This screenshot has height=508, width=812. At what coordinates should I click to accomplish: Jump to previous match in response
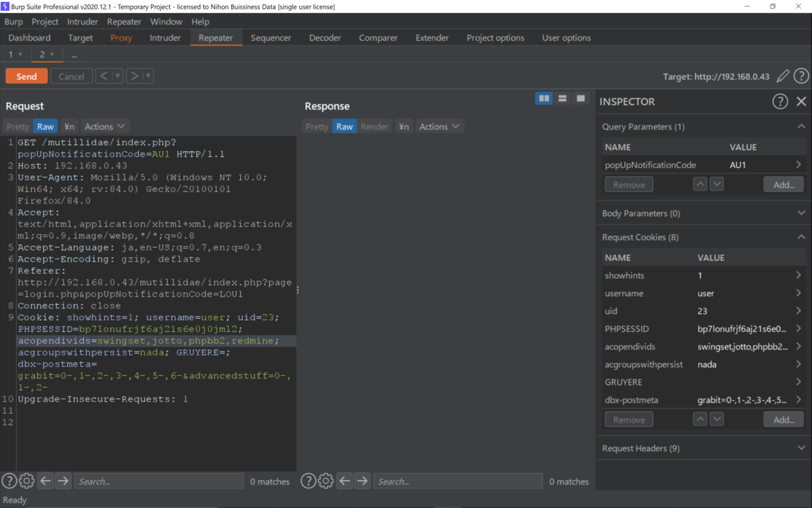[x=344, y=481]
